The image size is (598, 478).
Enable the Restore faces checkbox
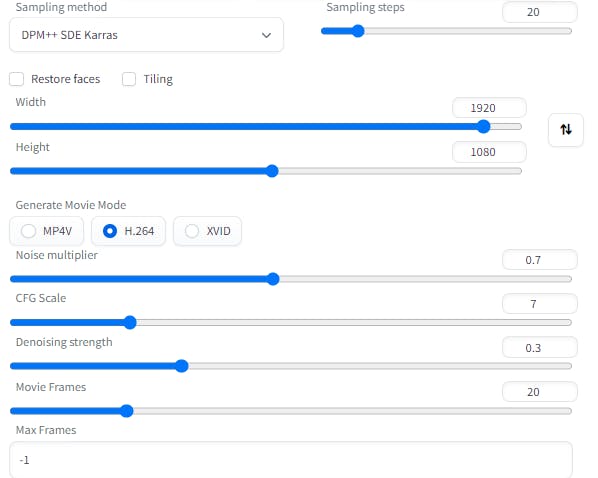(x=16, y=79)
